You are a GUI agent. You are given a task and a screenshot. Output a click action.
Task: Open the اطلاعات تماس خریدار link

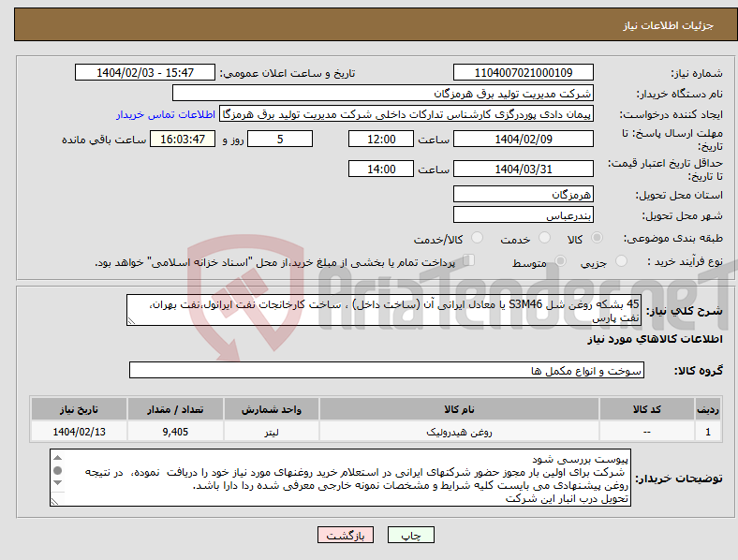166,114
